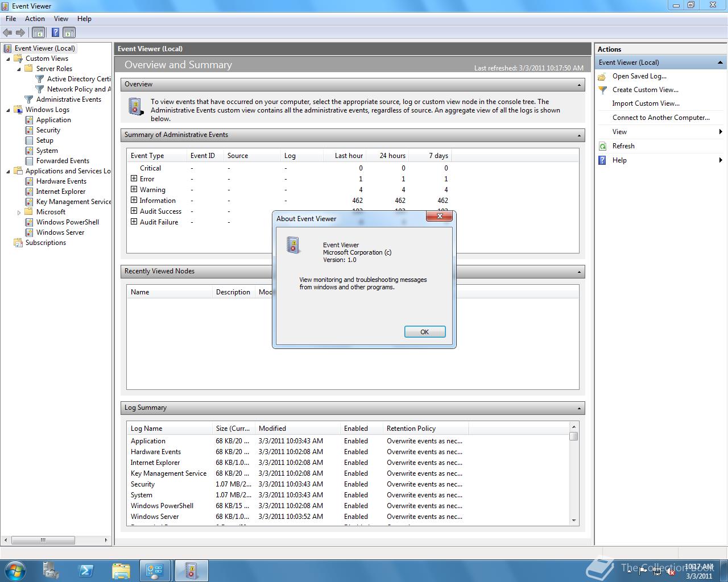Expand the Warning event type row
This screenshot has height=582, width=728.
[x=134, y=189]
